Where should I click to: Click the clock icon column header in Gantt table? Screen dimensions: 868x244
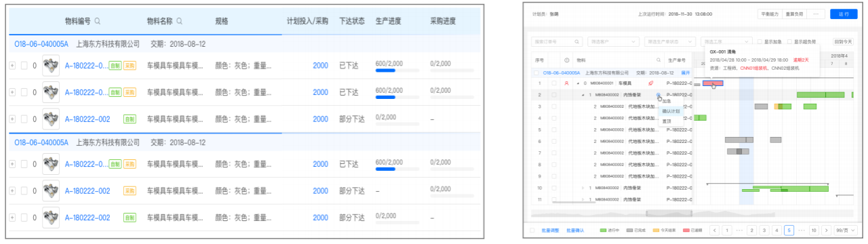coord(567,60)
